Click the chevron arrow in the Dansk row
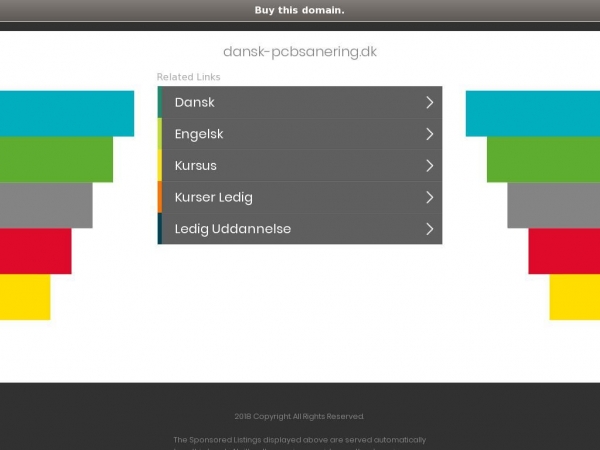Screen dimensions: 600x450 [430, 102]
